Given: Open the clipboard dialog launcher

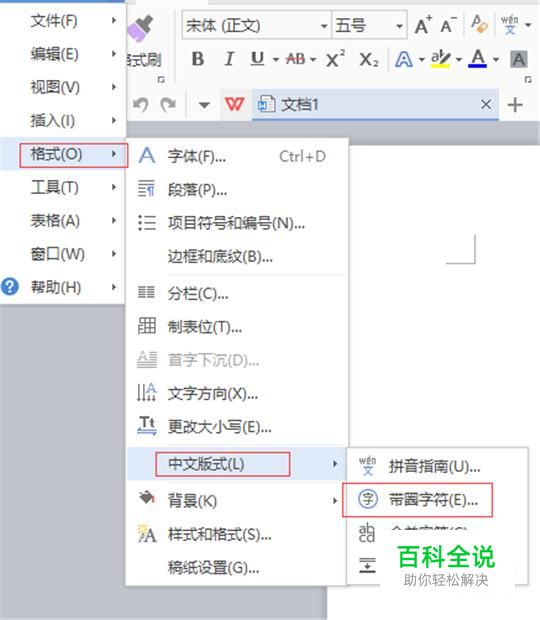Looking at the screenshot, I should 161,79.
